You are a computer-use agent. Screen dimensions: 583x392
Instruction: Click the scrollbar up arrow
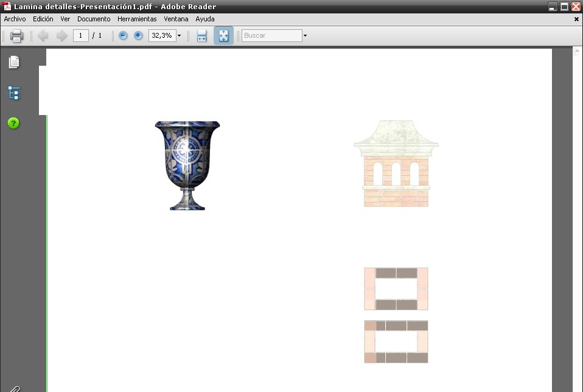[x=577, y=51]
